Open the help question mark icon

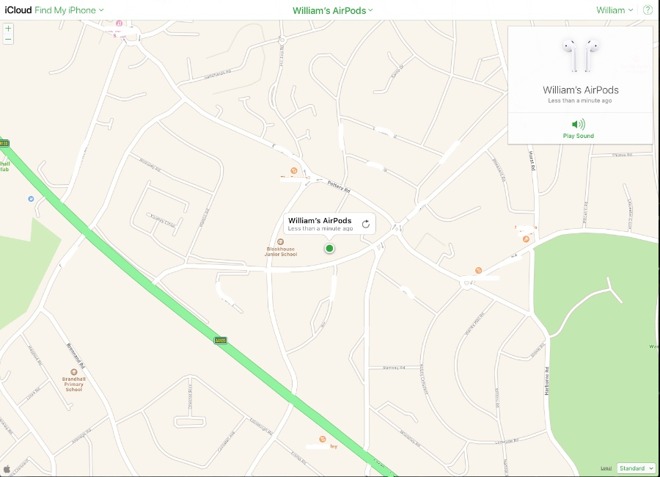pyautogui.click(x=648, y=10)
